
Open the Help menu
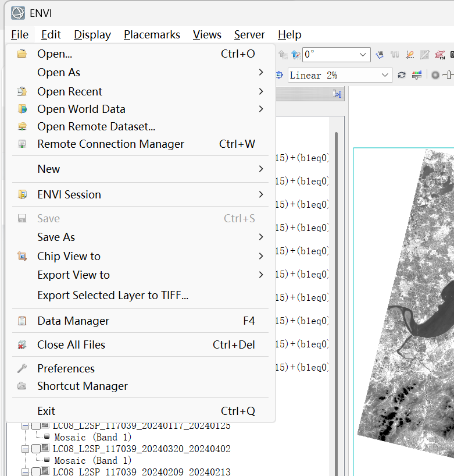point(289,34)
